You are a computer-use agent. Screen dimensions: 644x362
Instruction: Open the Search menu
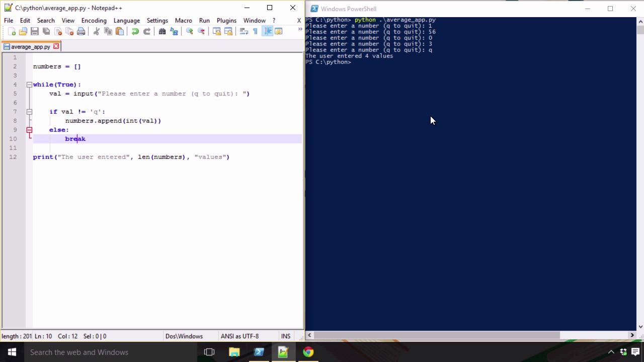pyautogui.click(x=46, y=21)
